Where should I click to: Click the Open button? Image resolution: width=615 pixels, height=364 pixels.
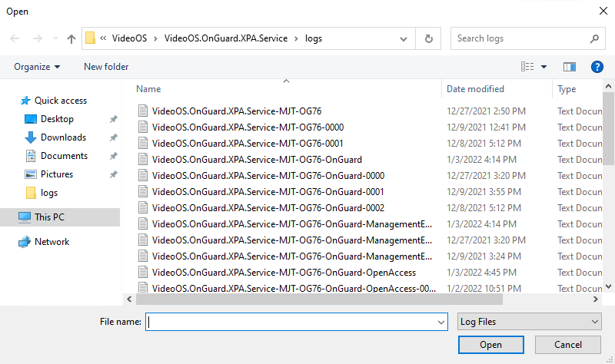point(490,345)
